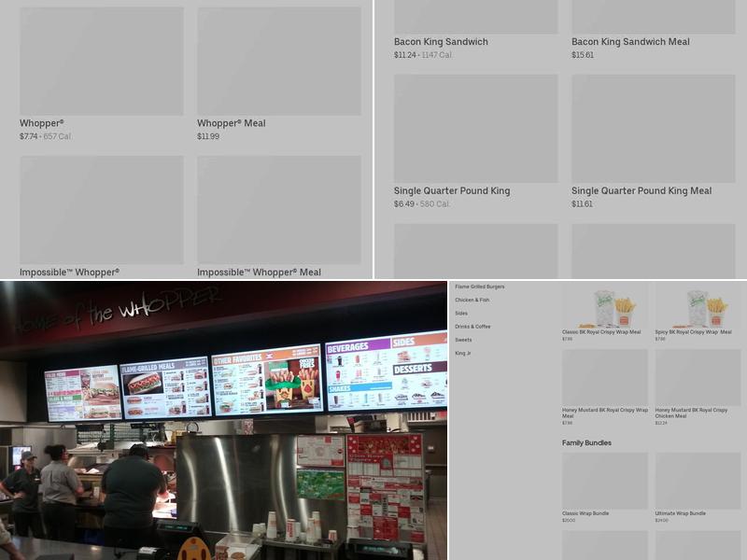This screenshot has width=747, height=560.
Task: Open the Whopper® item image placeholder
Action: click(102, 61)
